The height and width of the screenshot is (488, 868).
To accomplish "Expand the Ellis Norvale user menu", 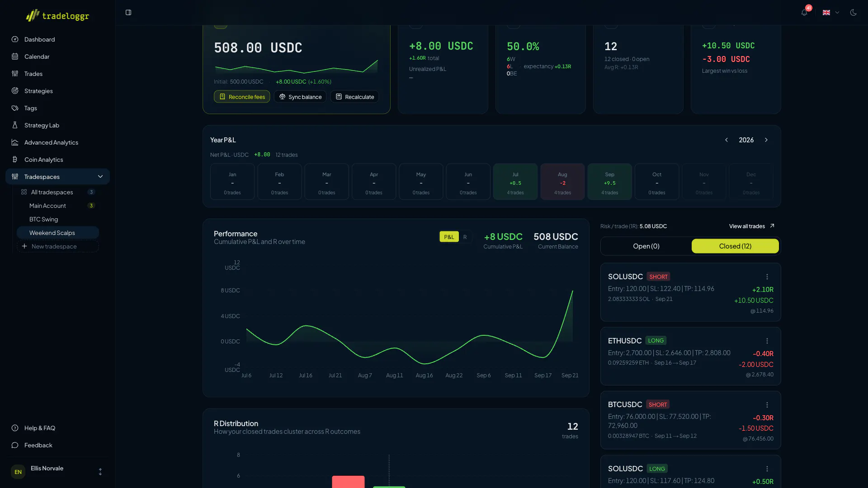I will pyautogui.click(x=100, y=472).
